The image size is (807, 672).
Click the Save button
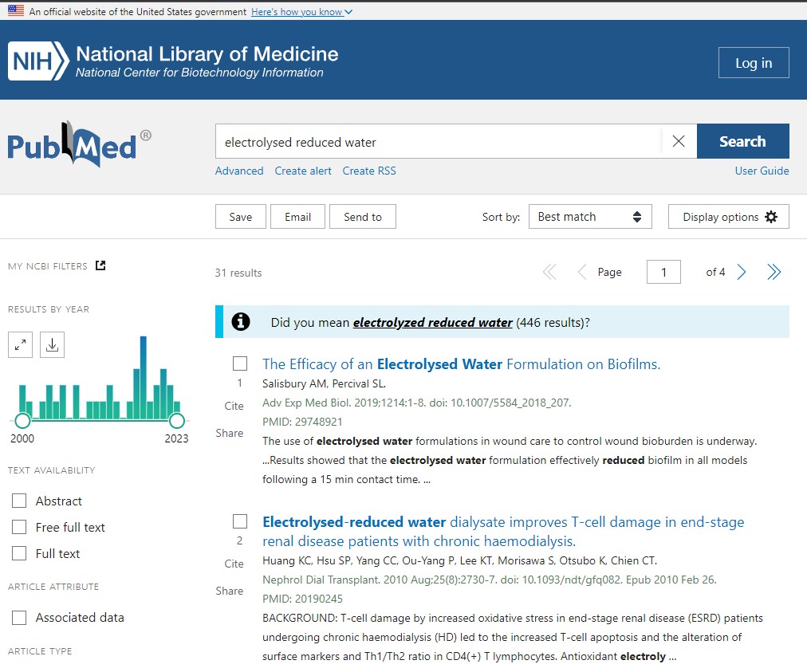(240, 217)
